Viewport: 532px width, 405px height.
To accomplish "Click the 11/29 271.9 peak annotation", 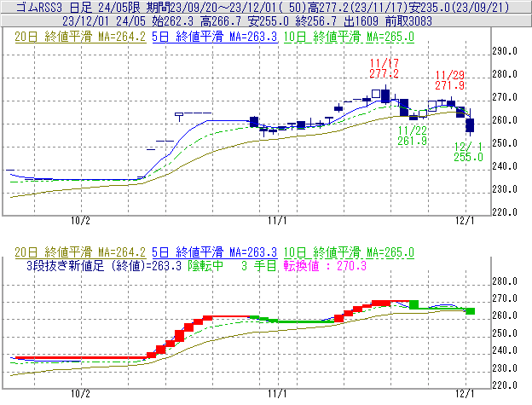I will click(450, 80).
